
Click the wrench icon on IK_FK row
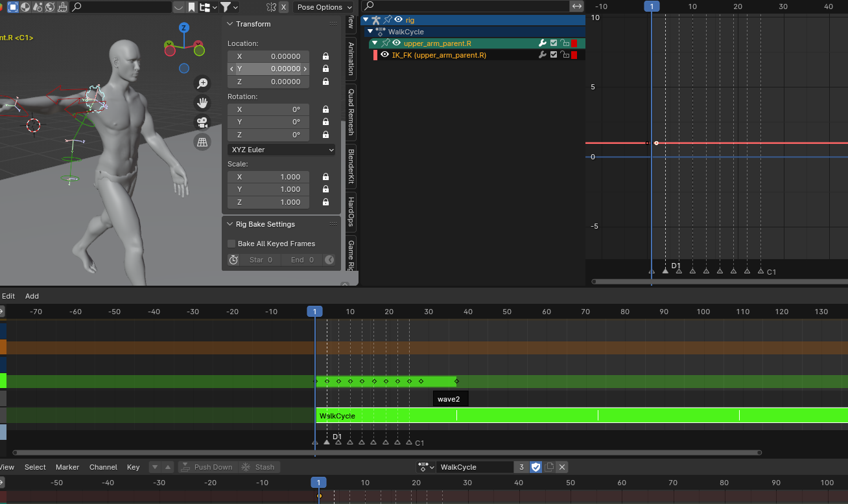[x=543, y=55]
